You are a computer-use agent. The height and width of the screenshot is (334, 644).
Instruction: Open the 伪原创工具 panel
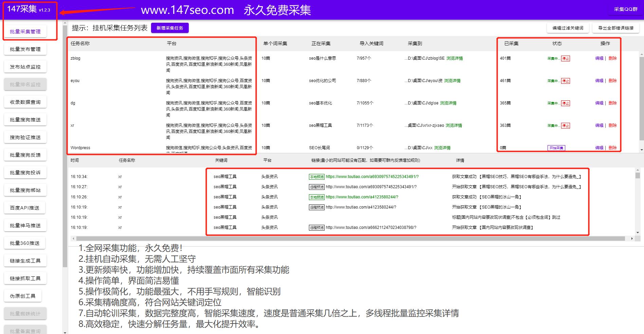22,295
